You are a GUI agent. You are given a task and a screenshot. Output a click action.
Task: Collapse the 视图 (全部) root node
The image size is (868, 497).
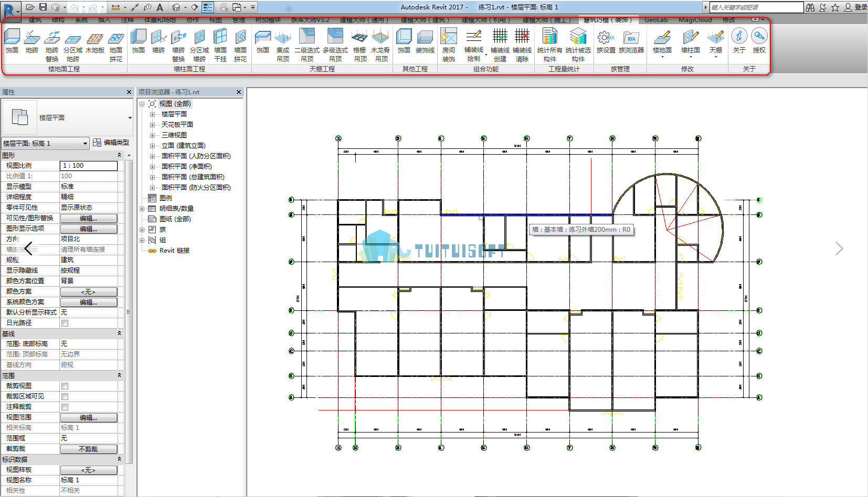pos(142,104)
